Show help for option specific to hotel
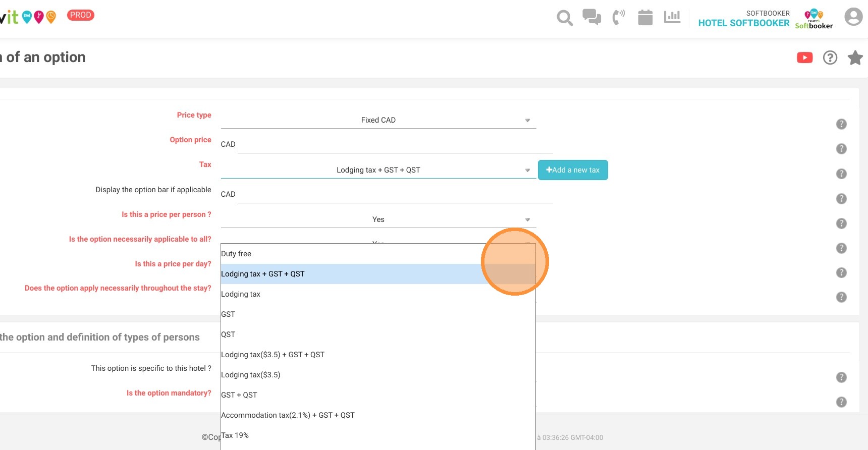 point(841,377)
